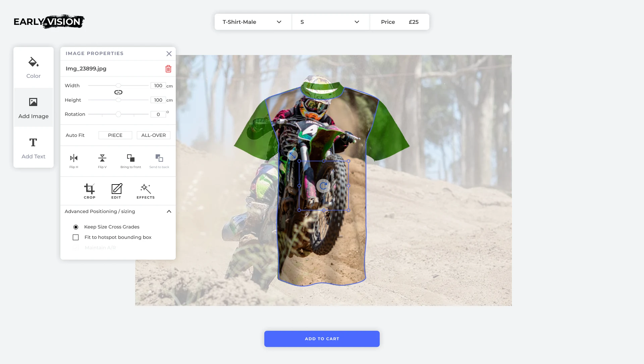
Task: Click the £25 price value
Action: pos(414,22)
